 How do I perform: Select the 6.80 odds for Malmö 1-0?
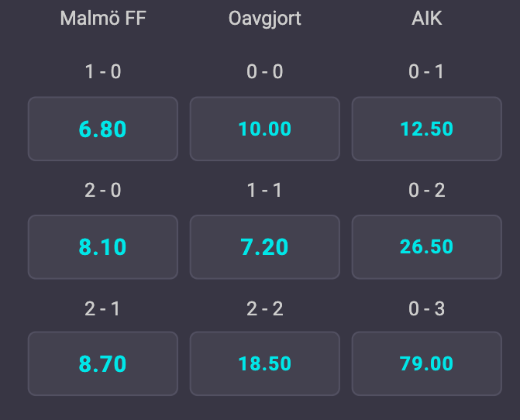point(103,129)
